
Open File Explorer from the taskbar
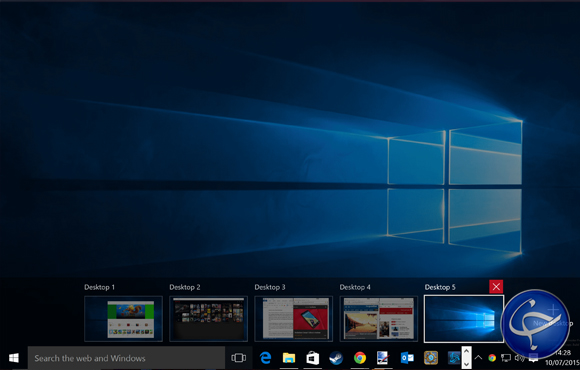click(289, 358)
